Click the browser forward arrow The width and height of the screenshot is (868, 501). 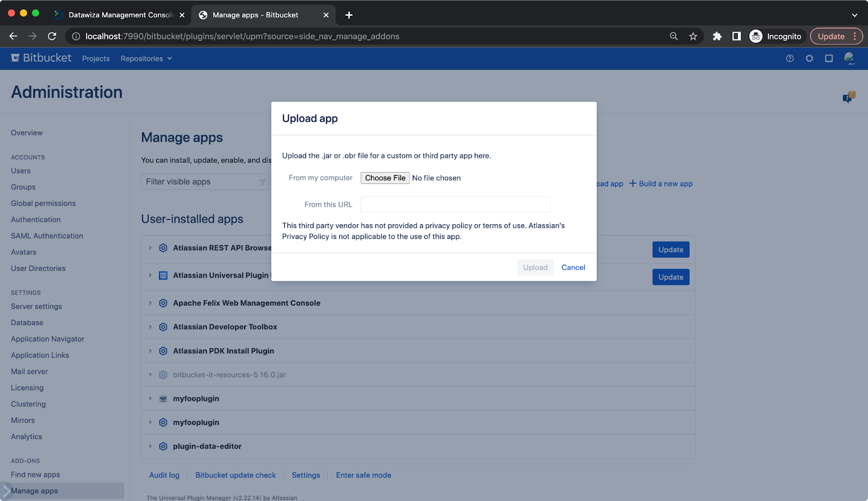coord(33,36)
